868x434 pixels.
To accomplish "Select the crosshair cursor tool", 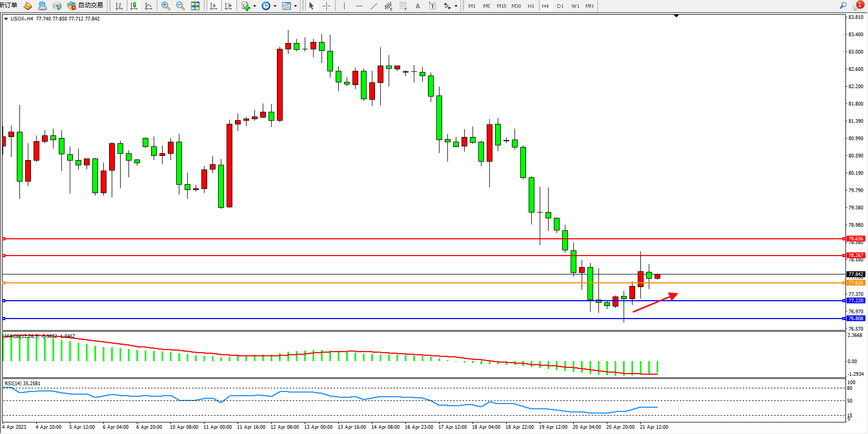I will [326, 6].
